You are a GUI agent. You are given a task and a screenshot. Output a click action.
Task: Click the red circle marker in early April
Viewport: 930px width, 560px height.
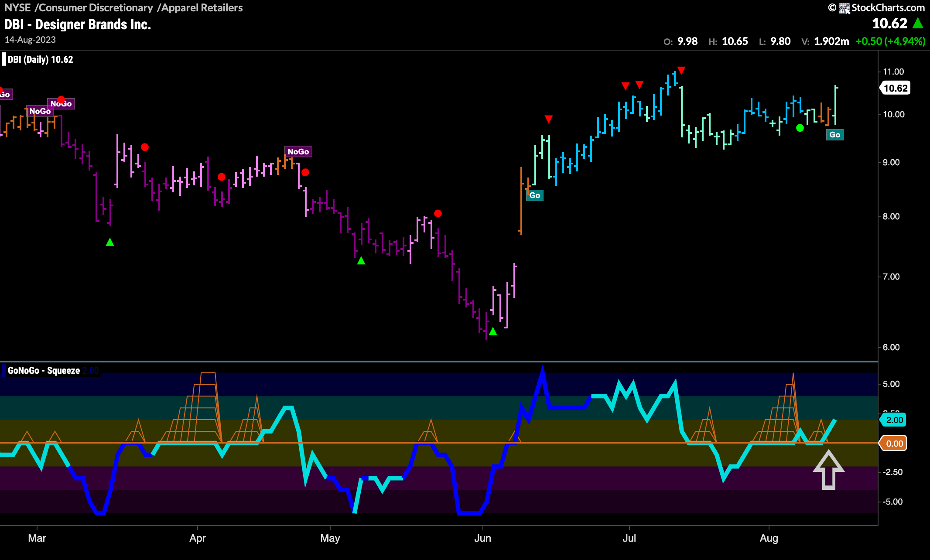(222, 177)
